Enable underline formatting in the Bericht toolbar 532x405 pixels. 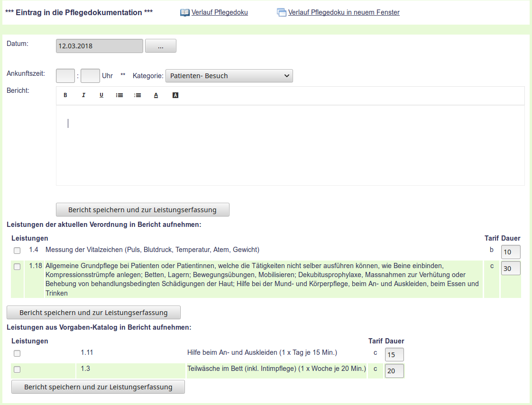[101, 95]
